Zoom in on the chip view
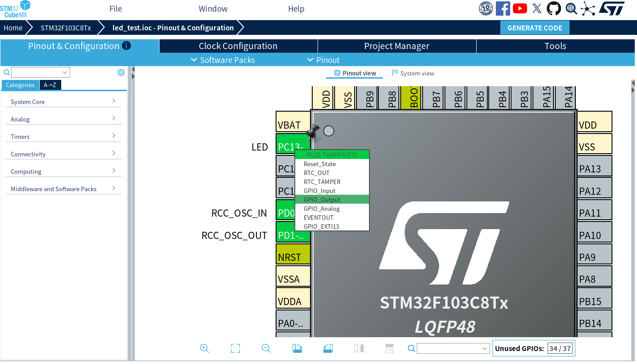 click(x=205, y=348)
